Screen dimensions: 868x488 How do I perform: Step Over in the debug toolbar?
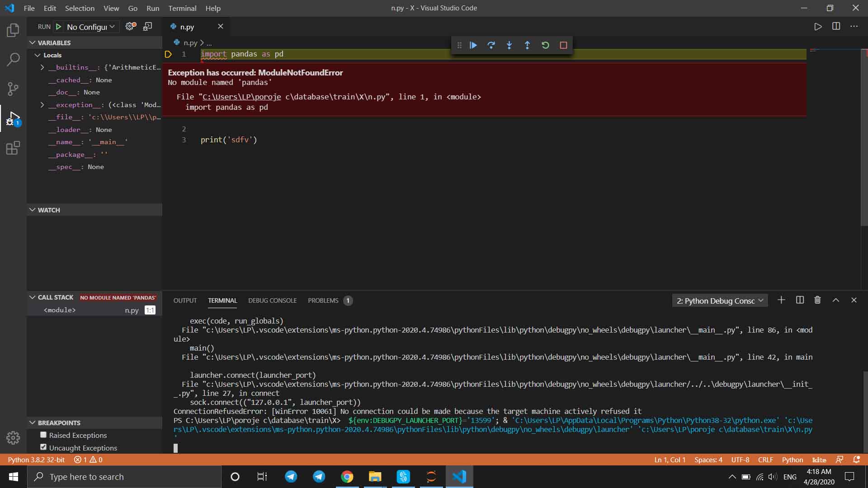click(491, 45)
